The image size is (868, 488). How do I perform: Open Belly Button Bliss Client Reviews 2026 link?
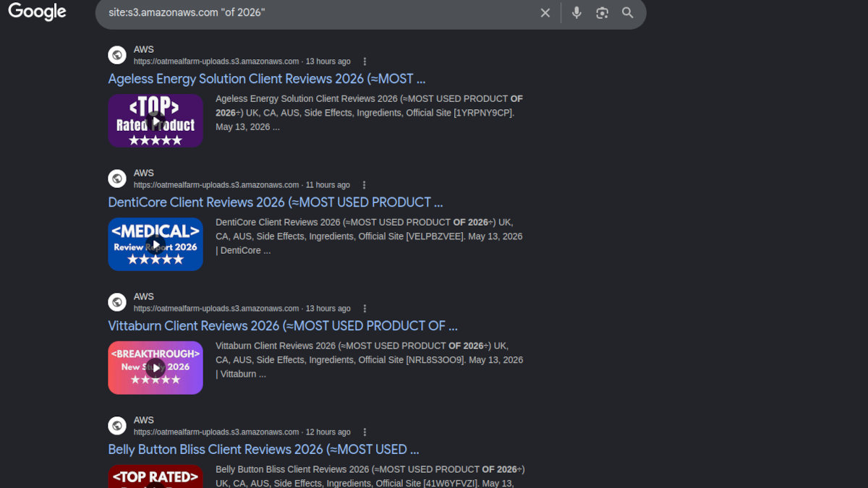coord(263,450)
